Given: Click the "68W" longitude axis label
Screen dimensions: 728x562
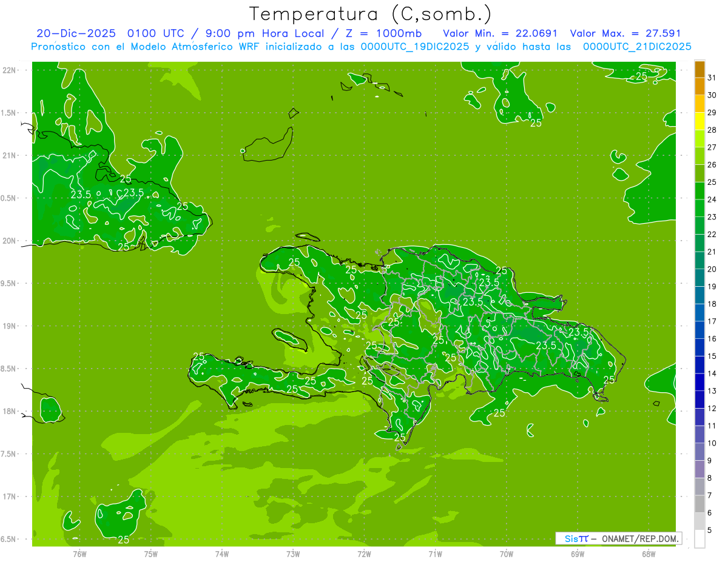Looking at the screenshot, I should pos(648,554).
